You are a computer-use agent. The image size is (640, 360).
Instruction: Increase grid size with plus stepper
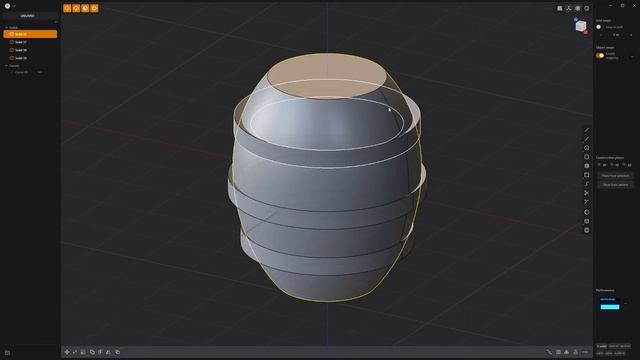tap(631, 35)
